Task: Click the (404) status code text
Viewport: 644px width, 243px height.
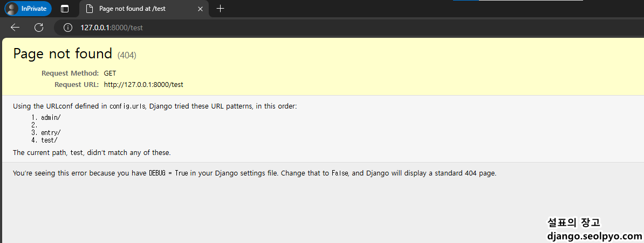Action: coord(127,55)
